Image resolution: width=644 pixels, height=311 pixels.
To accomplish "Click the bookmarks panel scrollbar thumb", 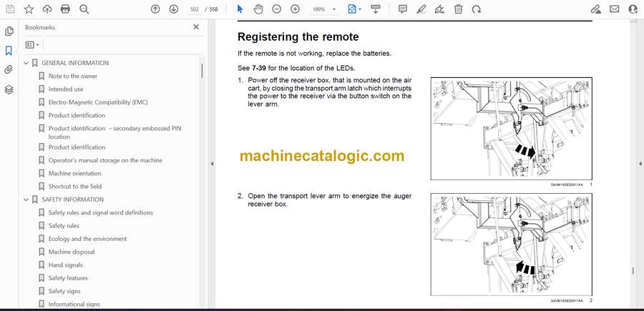I will click(202, 71).
